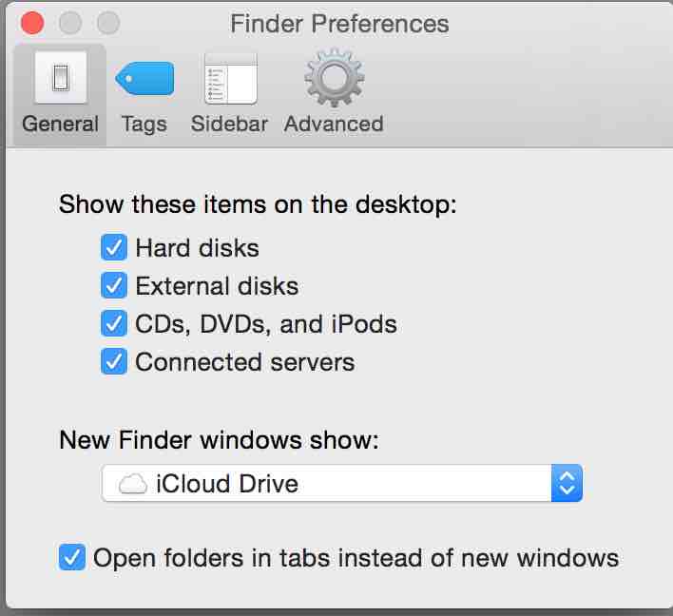This screenshot has height=616, width=673.
Task: Click the Finder Preferences window title
Action: tap(339, 23)
